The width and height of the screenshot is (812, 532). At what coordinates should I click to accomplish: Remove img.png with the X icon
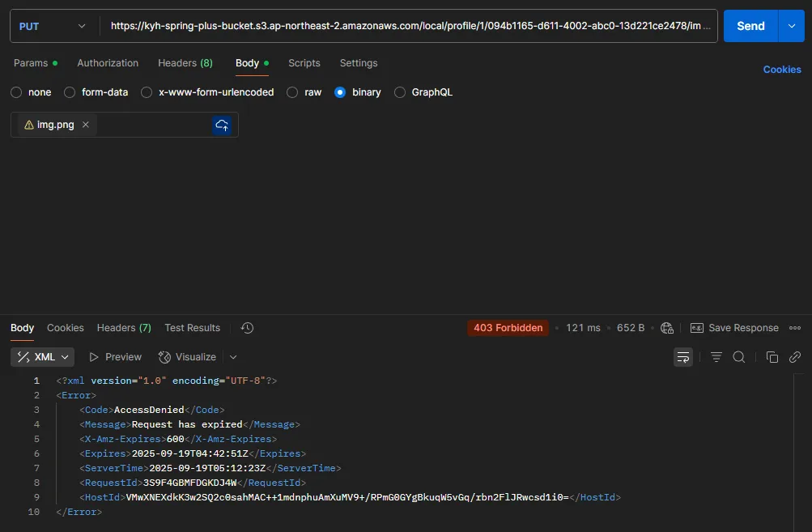(86, 125)
